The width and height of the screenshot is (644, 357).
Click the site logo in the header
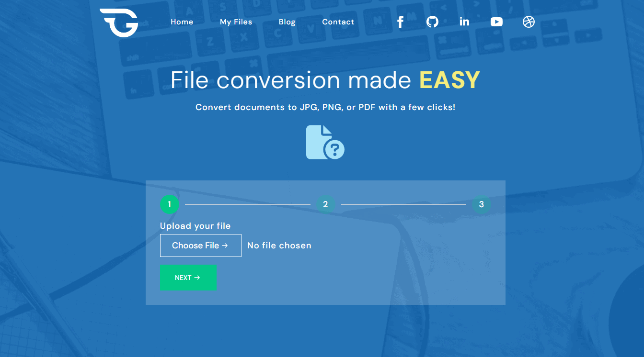click(x=119, y=22)
